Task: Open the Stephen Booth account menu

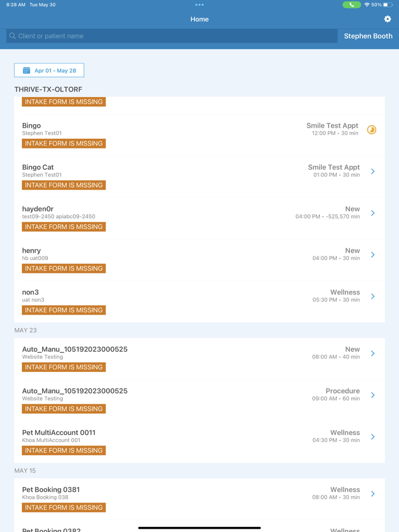Action: 368,36
